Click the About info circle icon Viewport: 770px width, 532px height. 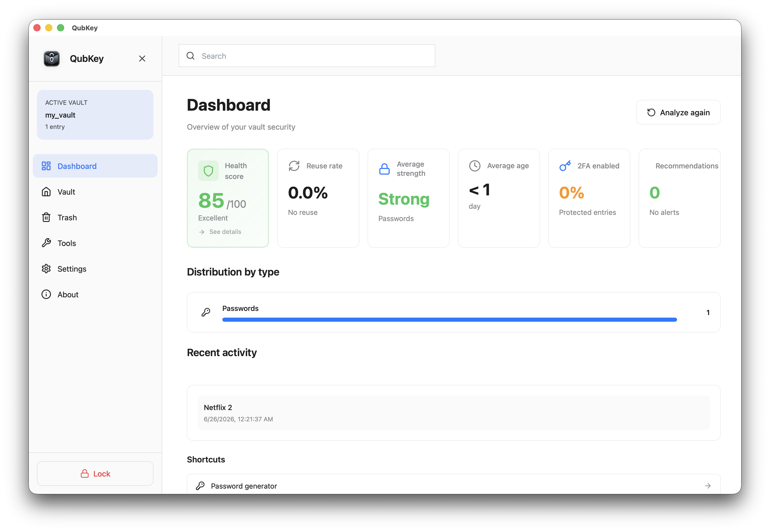point(46,294)
